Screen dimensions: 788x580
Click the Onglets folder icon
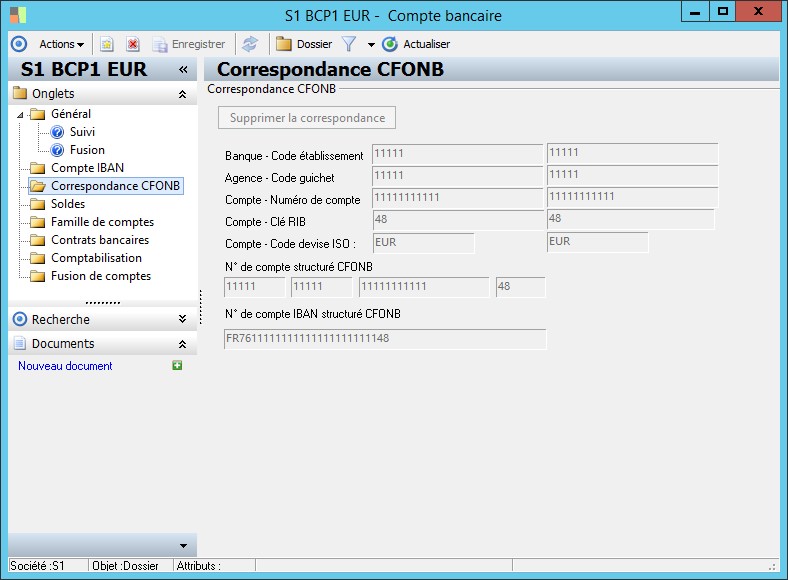tap(20, 93)
